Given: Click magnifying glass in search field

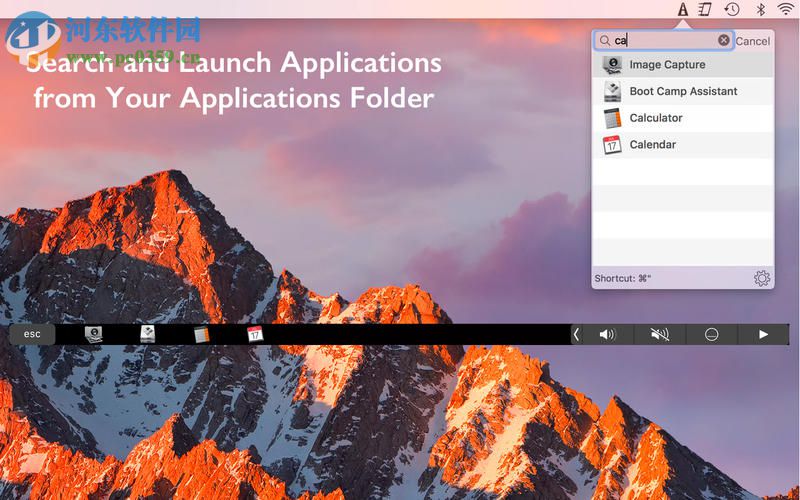Looking at the screenshot, I should (605, 40).
